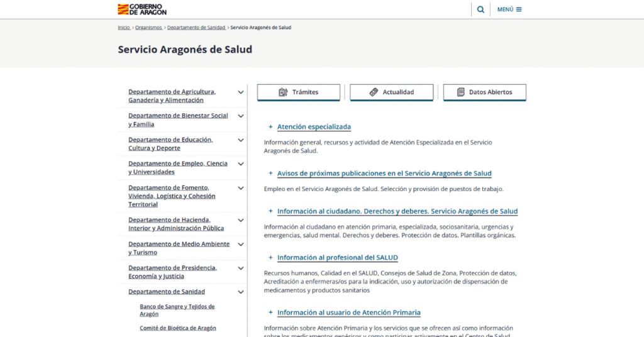This screenshot has height=337, width=644.
Task: Expand Departamento de Empleo chevron
Action: tap(241, 164)
